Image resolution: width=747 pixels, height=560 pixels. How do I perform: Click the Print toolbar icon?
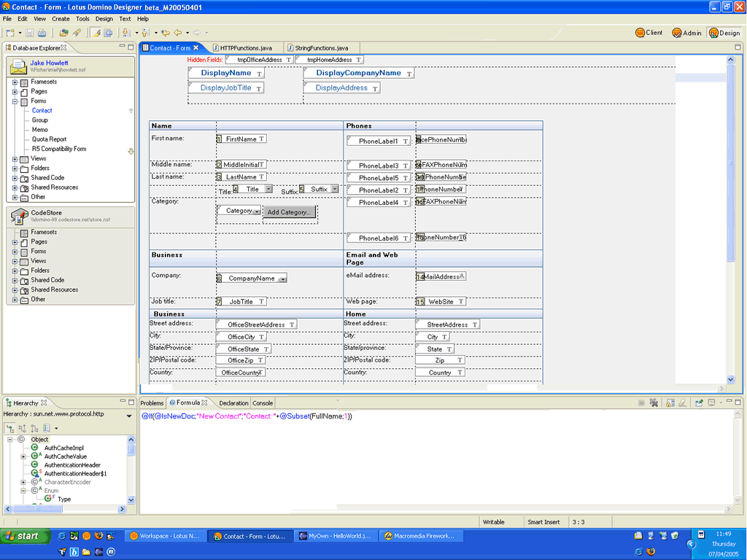tap(42, 33)
